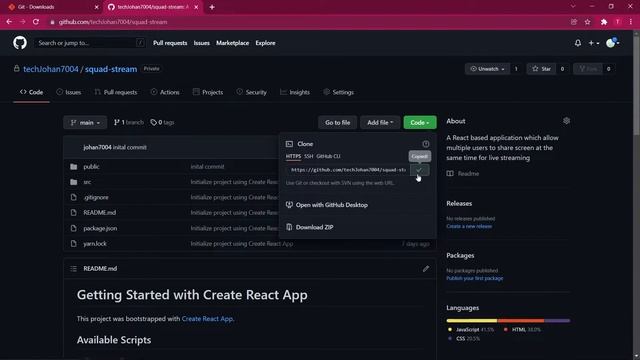Open the .gitignore file
This screenshot has width=640, height=360.
[96, 198]
